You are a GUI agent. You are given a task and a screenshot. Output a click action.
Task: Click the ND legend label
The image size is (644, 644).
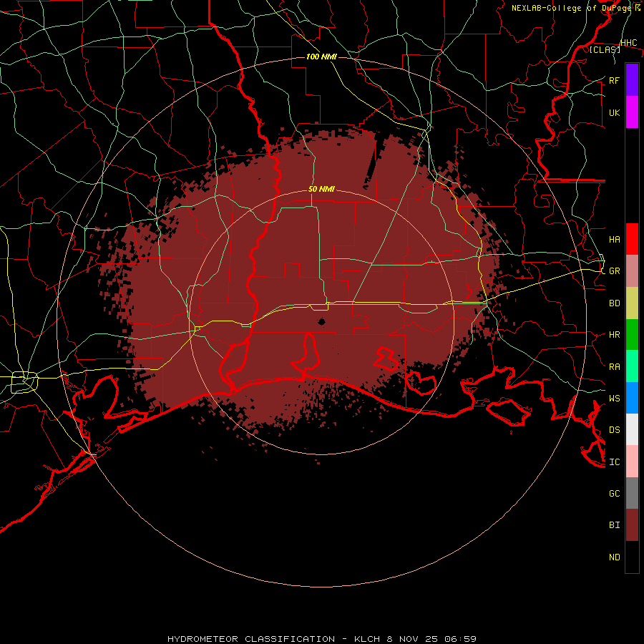point(614,557)
